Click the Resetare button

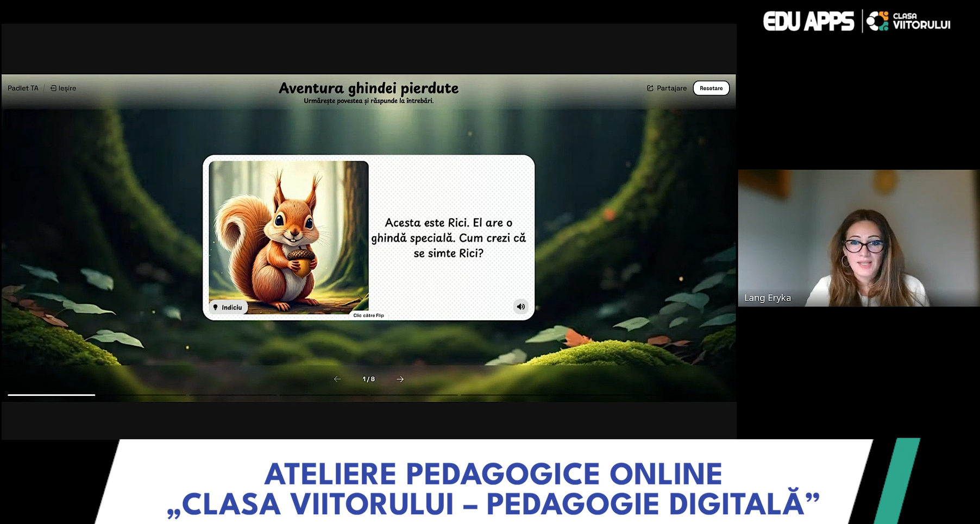(x=711, y=88)
